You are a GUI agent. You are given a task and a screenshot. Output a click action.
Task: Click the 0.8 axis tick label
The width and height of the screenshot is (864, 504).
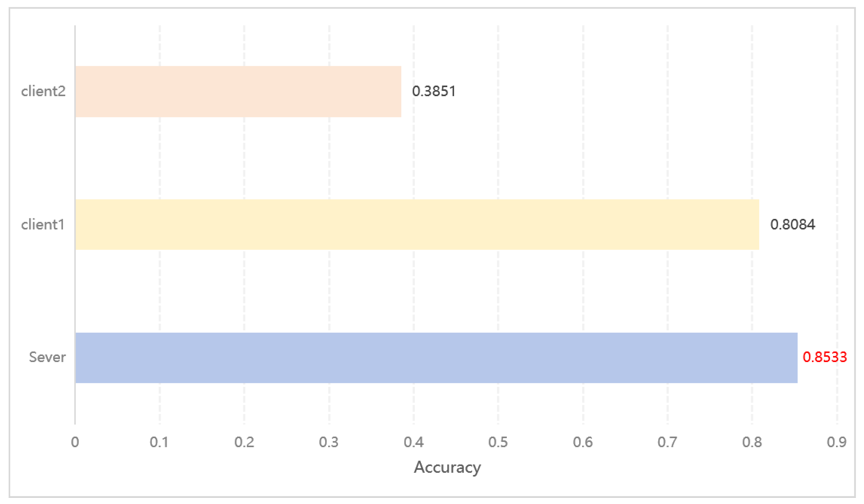pos(752,442)
